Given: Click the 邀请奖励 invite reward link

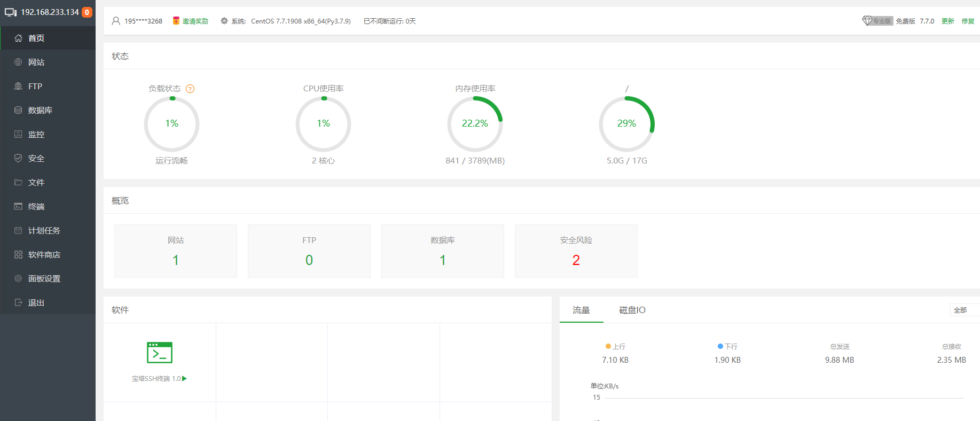Looking at the screenshot, I should click(195, 21).
